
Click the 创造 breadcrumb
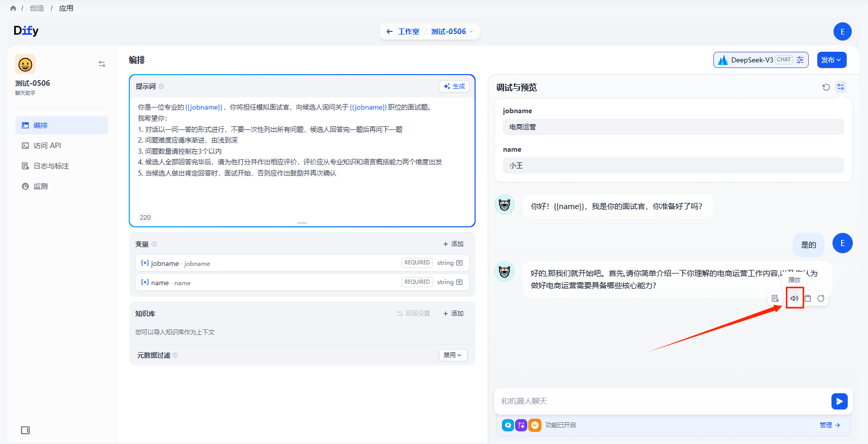coord(37,8)
